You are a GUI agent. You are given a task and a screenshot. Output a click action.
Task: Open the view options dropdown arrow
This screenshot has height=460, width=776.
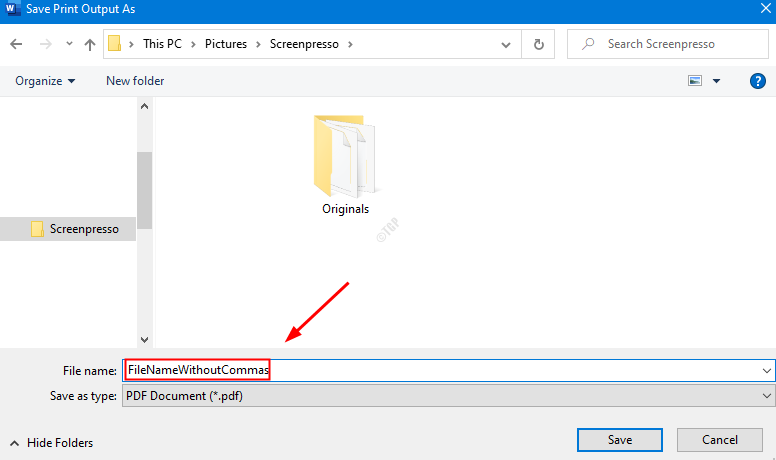[716, 81]
